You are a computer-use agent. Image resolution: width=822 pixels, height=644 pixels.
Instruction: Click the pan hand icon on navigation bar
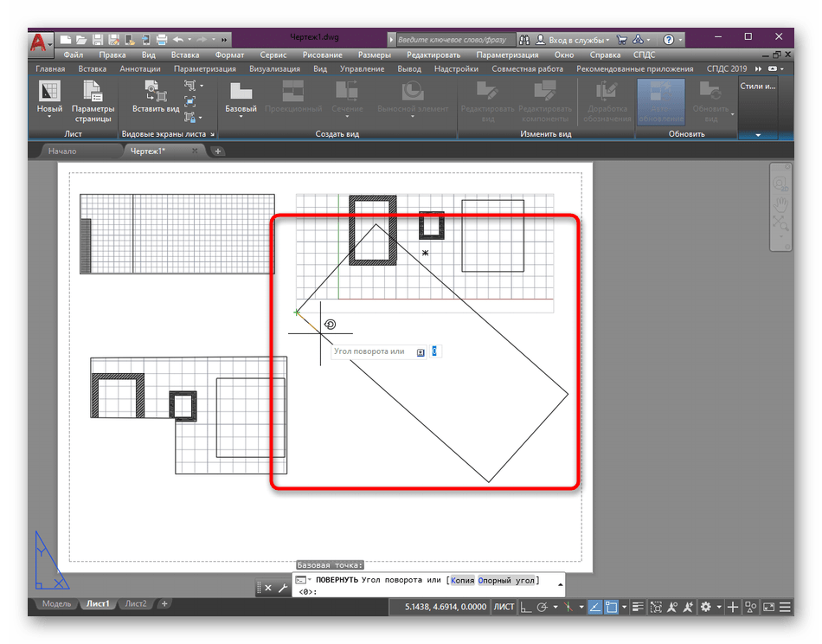click(781, 203)
